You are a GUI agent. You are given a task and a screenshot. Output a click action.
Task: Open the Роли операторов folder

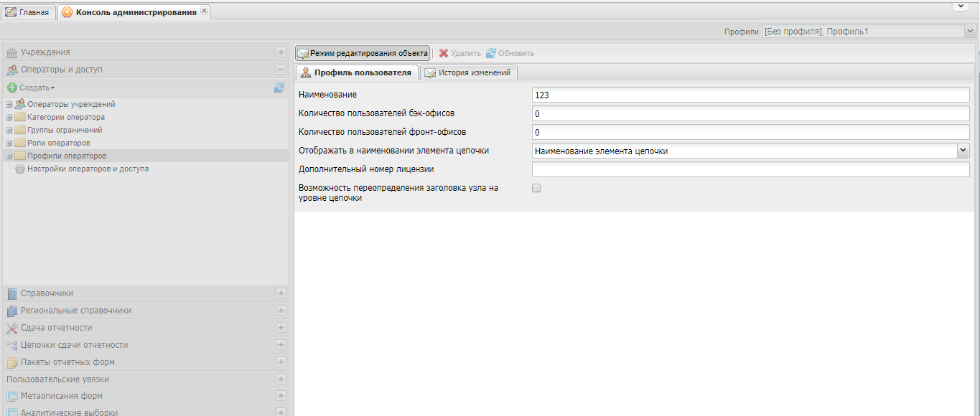click(58, 143)
